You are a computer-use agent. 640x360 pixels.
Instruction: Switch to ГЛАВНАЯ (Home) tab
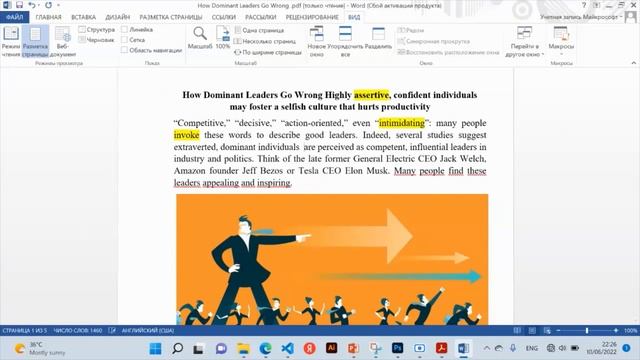tap(48, 17)
